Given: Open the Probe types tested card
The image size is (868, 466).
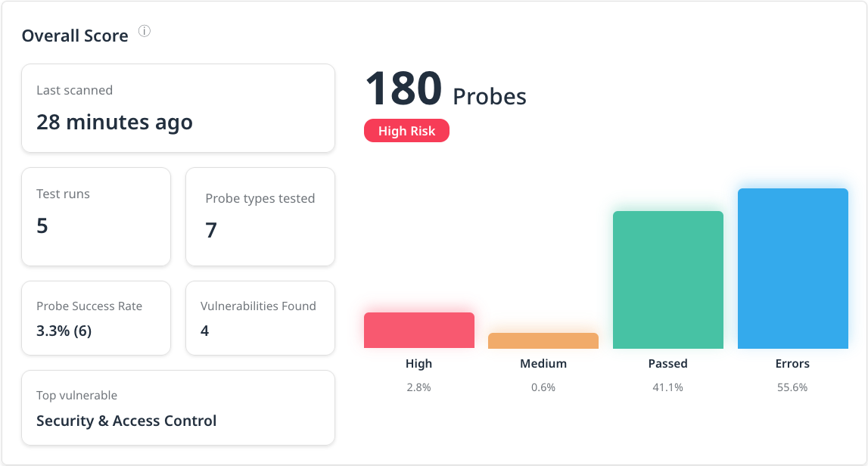Looking at the screenshot, I should pos(260,216).
